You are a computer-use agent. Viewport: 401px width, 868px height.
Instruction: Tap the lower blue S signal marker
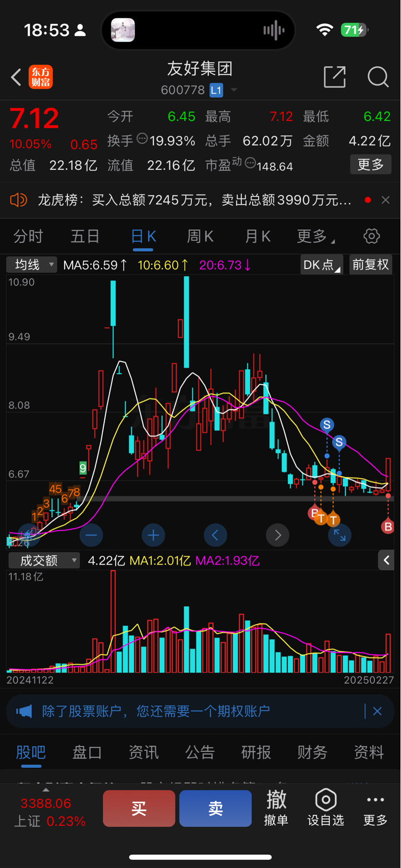click(x=339, y=443)
